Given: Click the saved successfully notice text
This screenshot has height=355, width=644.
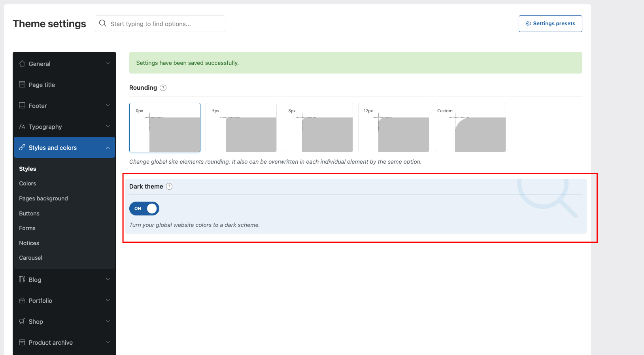Looking at the screenshot, I should [x=187, y=63].
